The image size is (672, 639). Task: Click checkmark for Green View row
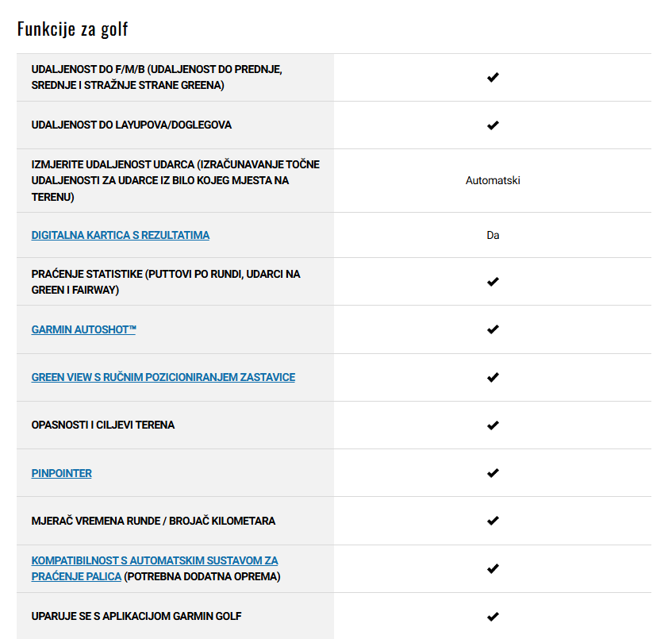[x=493, y=377]
